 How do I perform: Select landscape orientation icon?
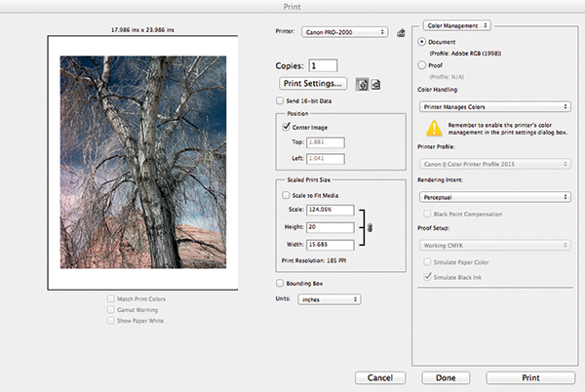(375, 84)
